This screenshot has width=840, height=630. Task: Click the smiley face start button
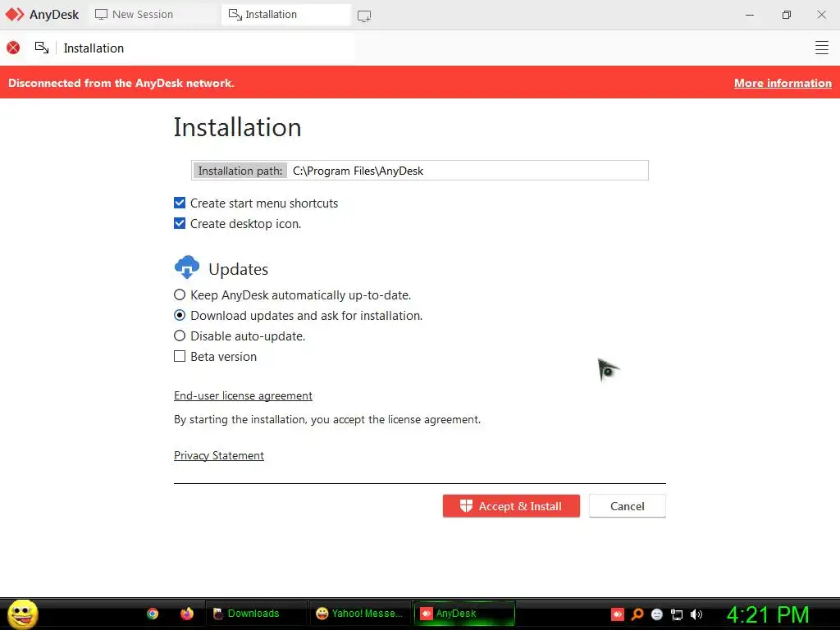22,614
